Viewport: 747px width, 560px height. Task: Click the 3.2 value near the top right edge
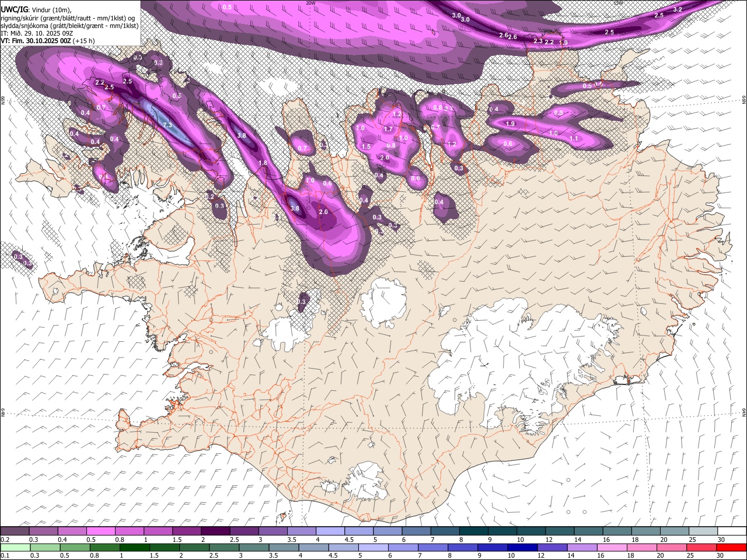(x=678, y=9)
